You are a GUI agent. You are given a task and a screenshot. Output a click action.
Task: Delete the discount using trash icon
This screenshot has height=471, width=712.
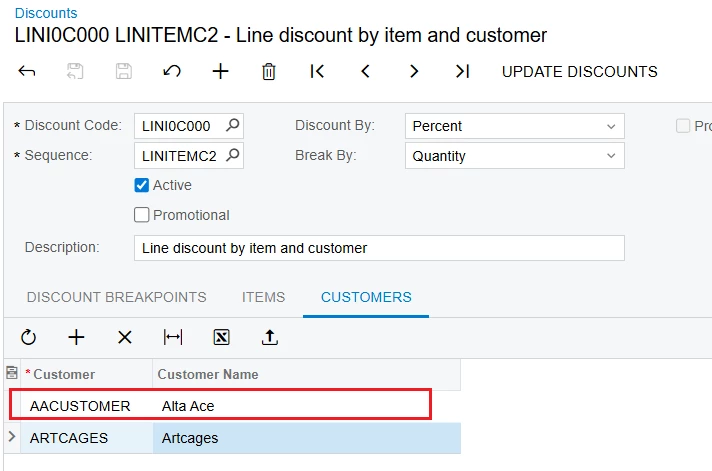click(x=269, y=72)
